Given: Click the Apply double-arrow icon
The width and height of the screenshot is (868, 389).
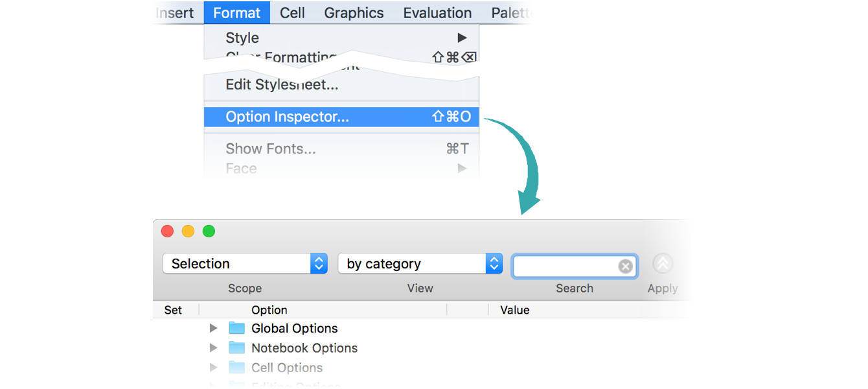Looking at the screenshot, I should (x=663, y=264).
